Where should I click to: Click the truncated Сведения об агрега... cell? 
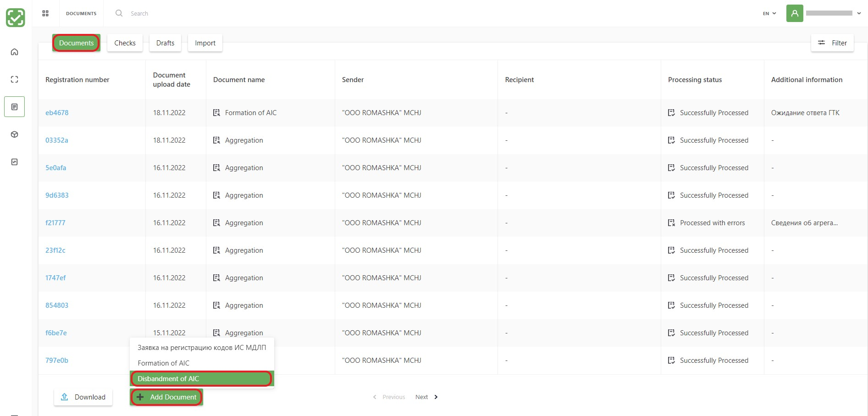point(804,223)
